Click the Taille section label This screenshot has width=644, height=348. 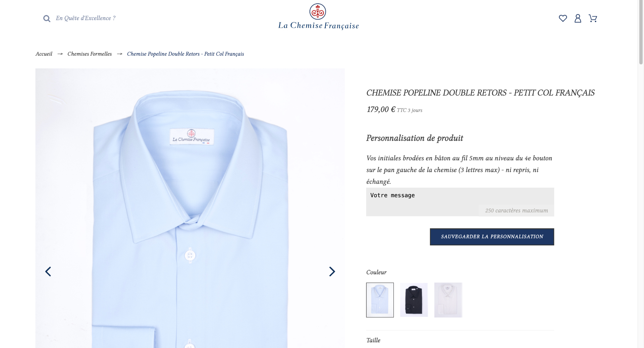pos(373,340)
